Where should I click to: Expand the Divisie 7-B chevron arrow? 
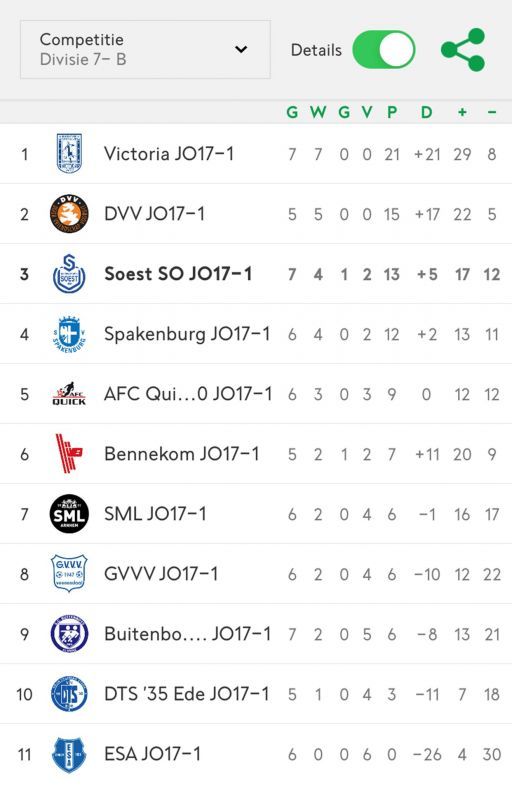click(241, 49)
